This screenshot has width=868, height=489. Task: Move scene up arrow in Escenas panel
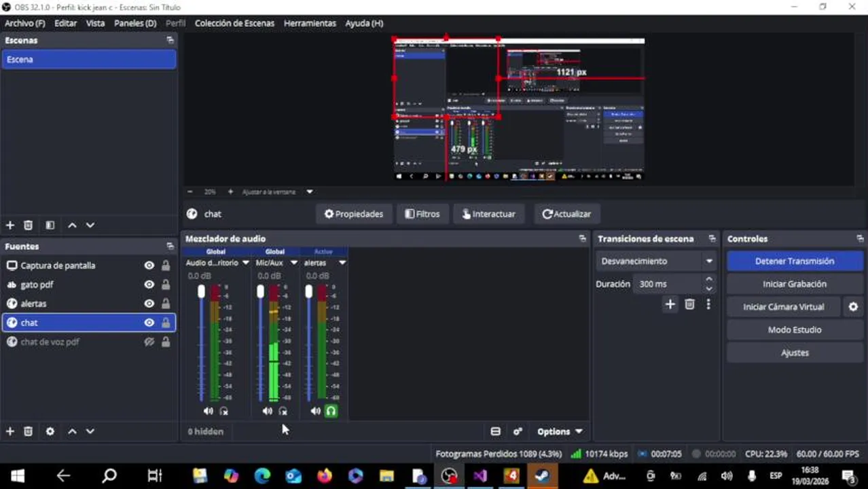[72, 225]
